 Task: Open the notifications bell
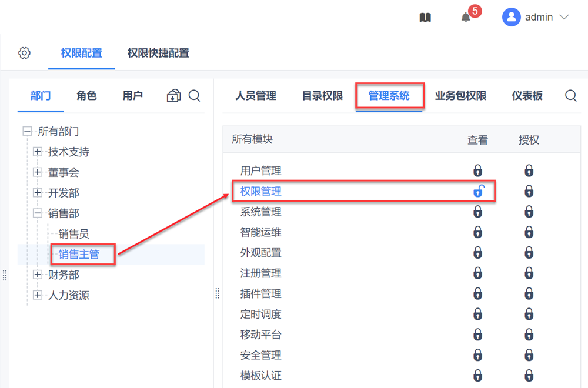466,18
